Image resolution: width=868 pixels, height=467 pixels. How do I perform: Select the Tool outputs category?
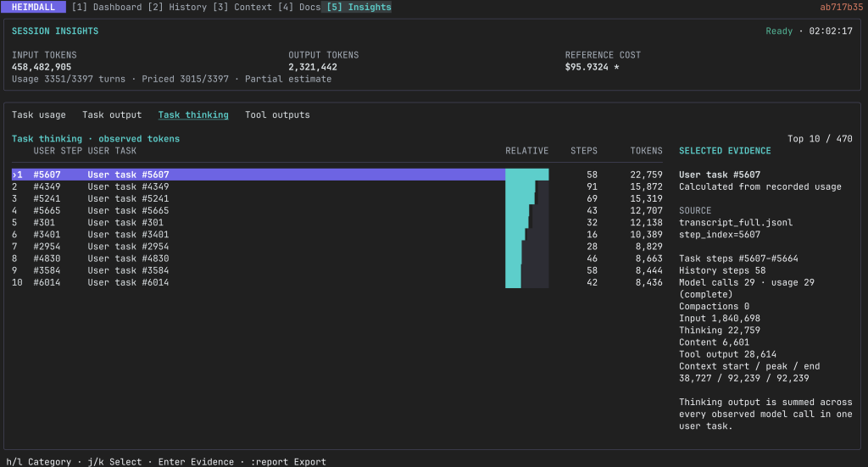[277, 115]
